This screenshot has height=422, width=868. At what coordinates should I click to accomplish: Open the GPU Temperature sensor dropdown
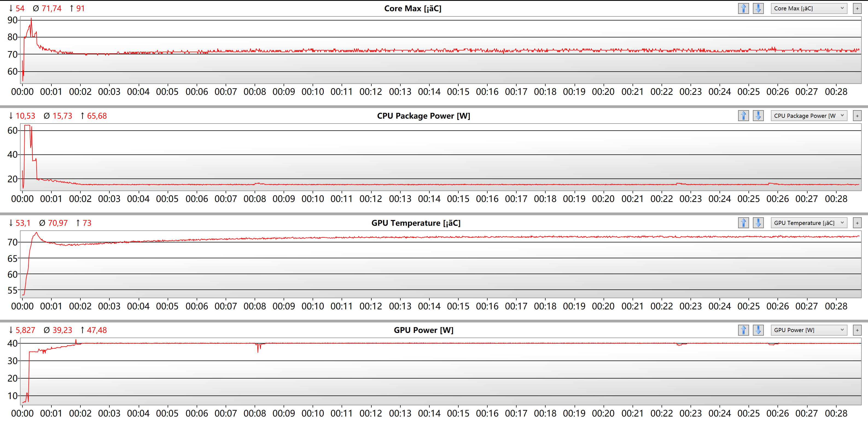click(x=809, y=223)
